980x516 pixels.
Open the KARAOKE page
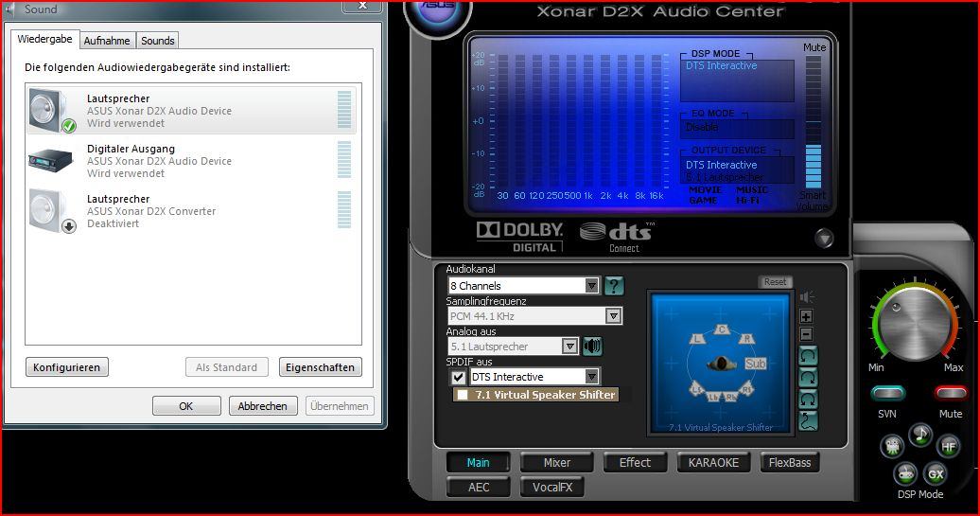(x=713, y=463)
